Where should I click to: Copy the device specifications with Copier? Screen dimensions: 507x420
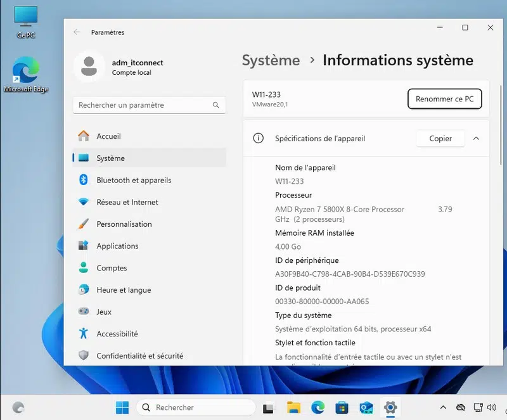(x=440, y=138)
